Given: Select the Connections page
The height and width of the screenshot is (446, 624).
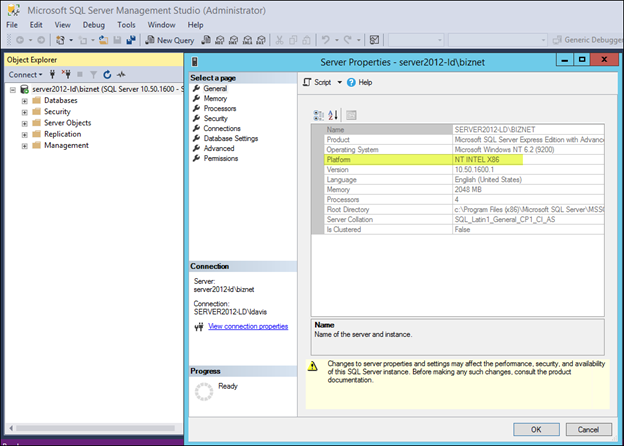Looking at the screenshot, I should click(x=222, y=128).
